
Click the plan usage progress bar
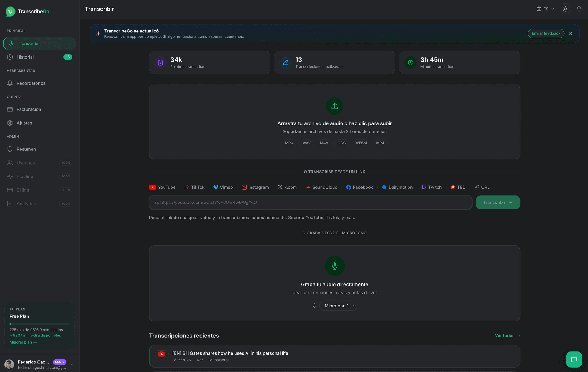39,324
